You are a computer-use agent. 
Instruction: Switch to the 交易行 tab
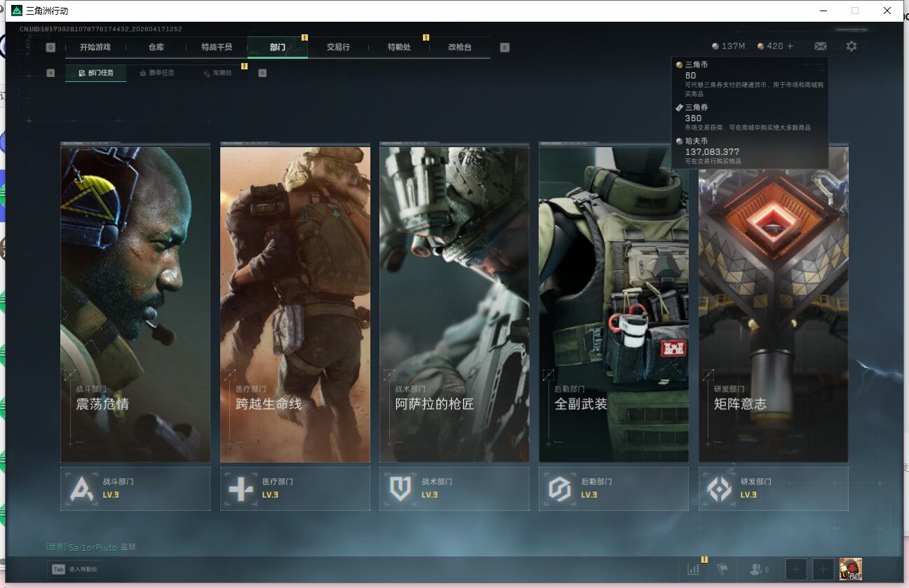tap(338, 47)
